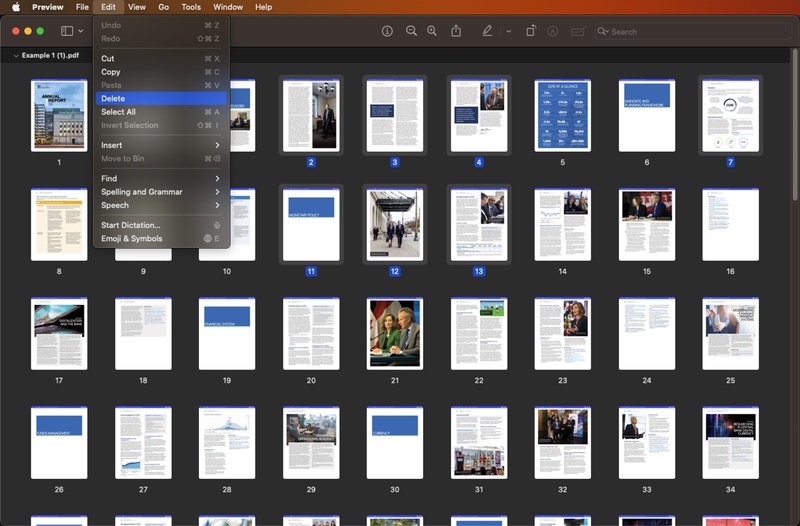Select page 11 Monetary Policy thumbnail
This screenshot has width=800, height=526.
tap(311, 224)
